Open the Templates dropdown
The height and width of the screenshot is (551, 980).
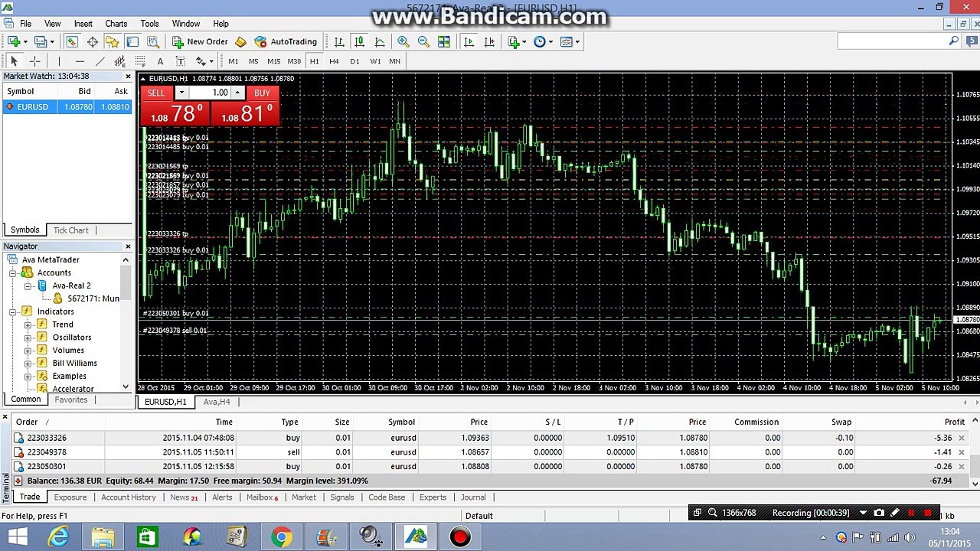(570, 42)
